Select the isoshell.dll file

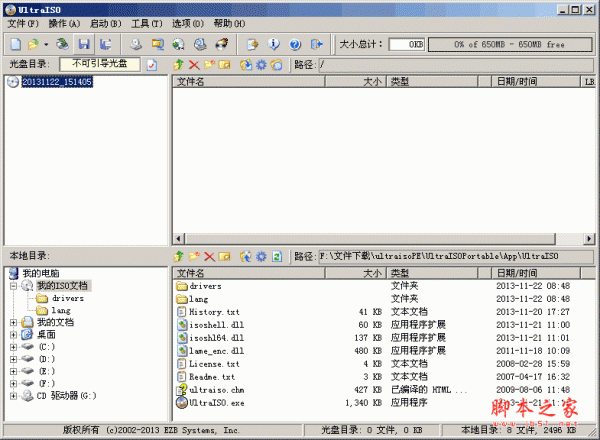(x=216, y=325)
